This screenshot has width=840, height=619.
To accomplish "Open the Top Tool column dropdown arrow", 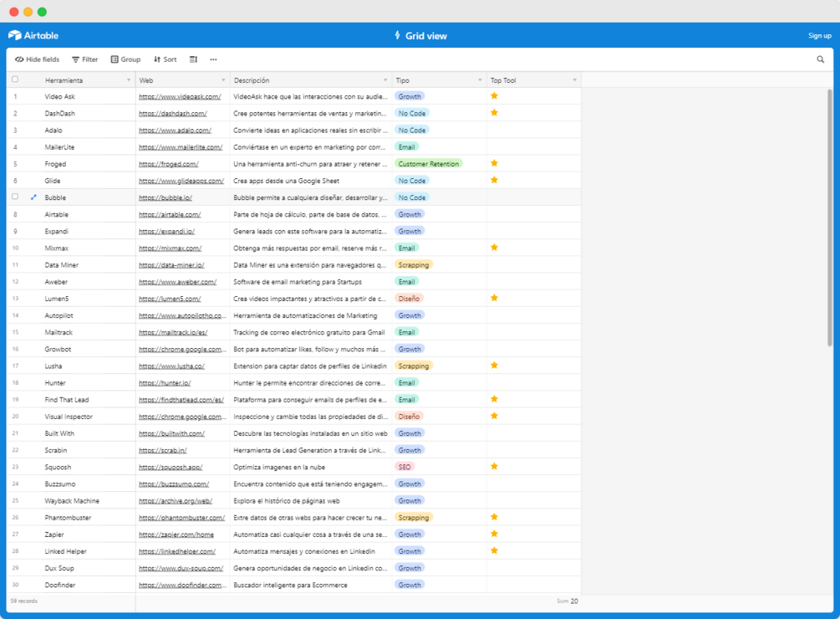I will [x=575, y=80].
